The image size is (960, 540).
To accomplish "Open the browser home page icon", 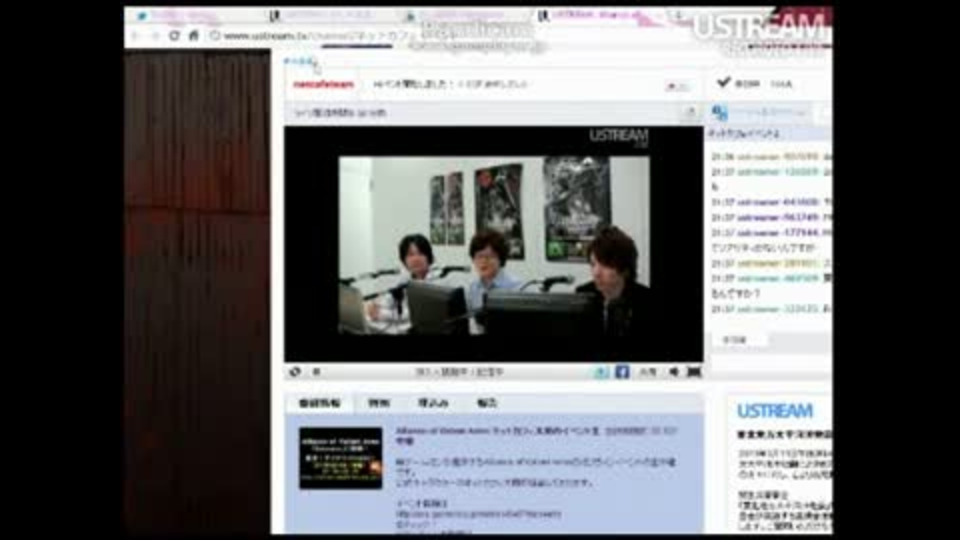I will tap(194, 36).
